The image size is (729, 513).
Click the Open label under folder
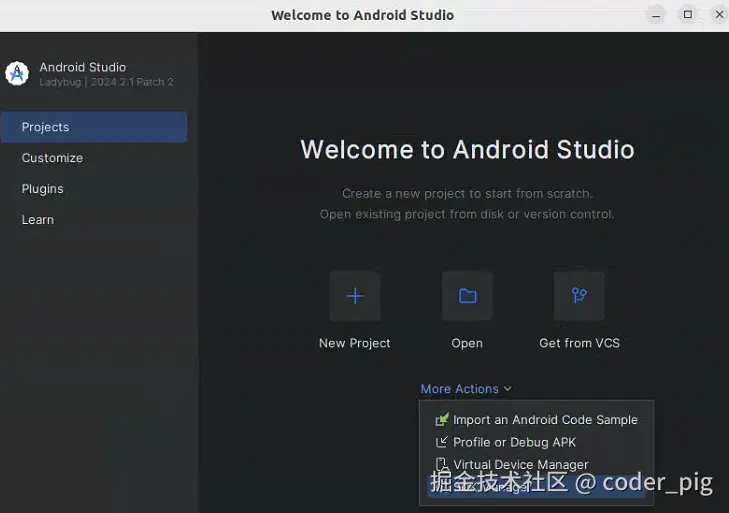pos(467,343)
